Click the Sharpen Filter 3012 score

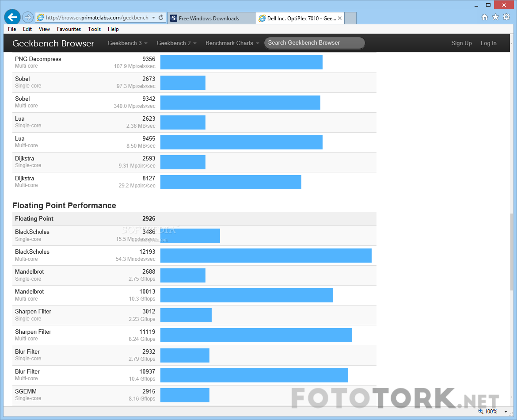pos(149,311)
